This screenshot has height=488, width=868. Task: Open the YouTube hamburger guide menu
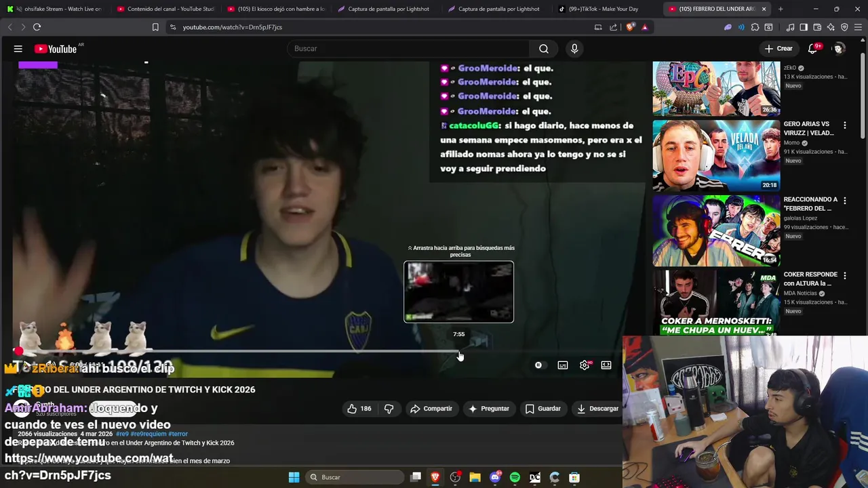tap(18, 49)
